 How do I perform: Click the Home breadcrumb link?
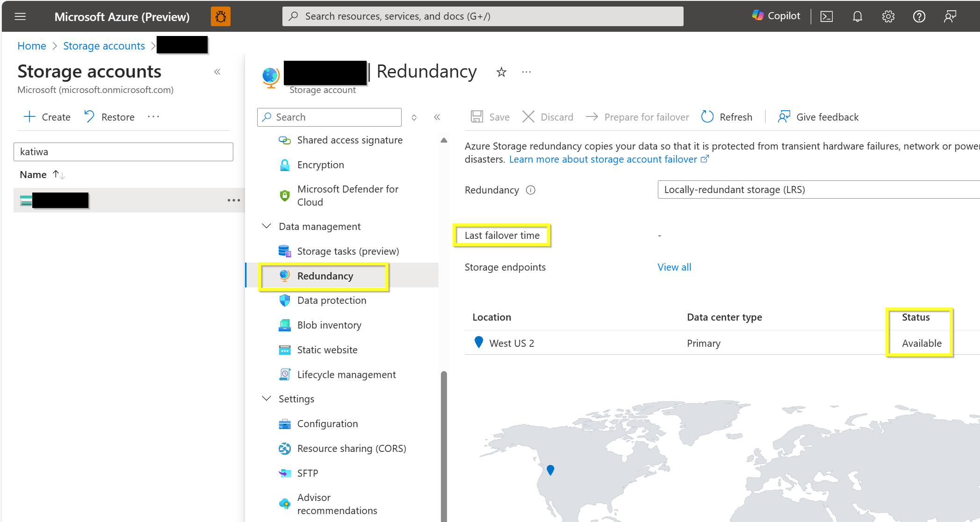coord(32,46)
